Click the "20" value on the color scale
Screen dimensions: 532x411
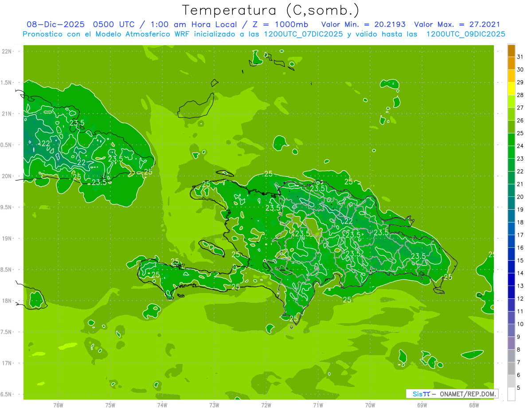coord(520,197)
